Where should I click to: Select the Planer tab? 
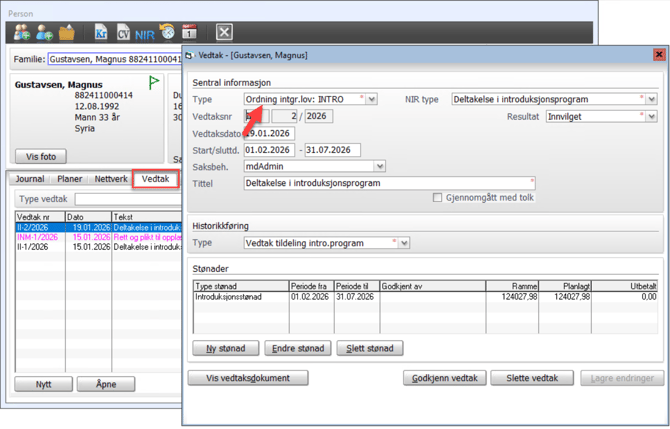pyautogui.click(x=70, y=179)
